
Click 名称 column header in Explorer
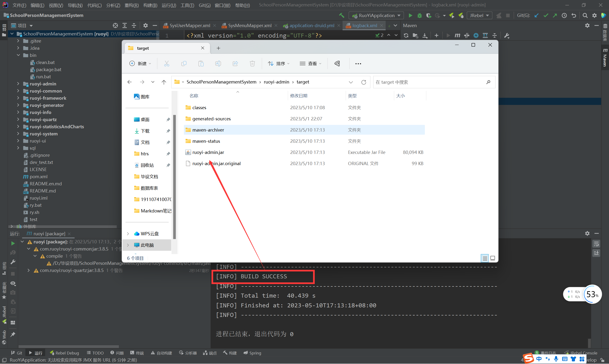[194, 96]
